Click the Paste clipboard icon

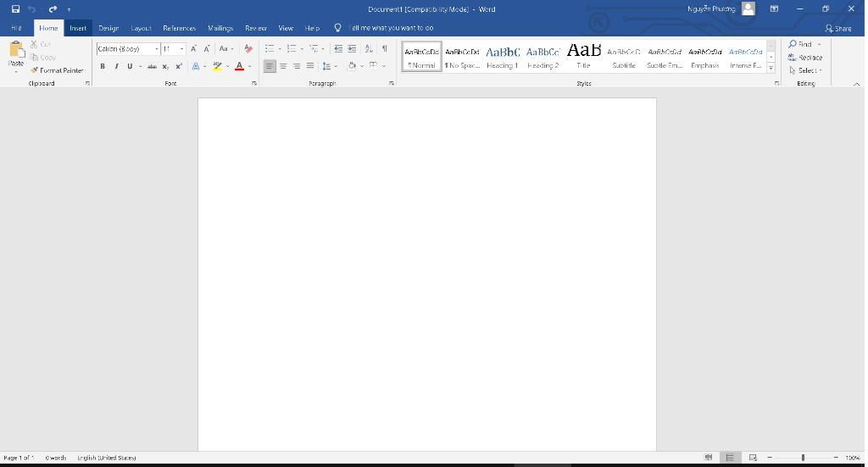pos(16,50)
